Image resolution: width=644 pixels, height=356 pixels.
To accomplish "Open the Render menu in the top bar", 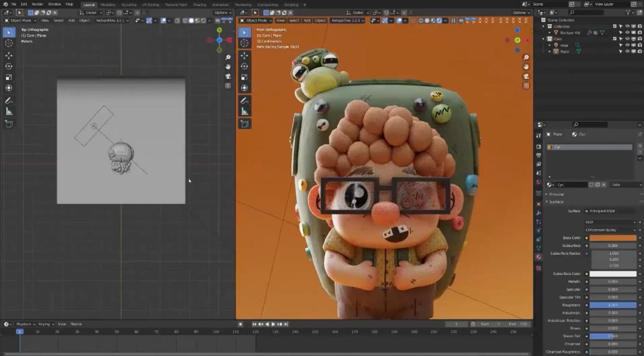I will pos(37,4).
